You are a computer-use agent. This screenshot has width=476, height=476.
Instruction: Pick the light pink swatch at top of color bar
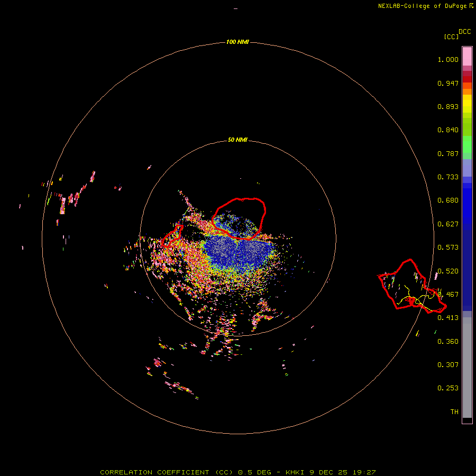pos(467,56)
